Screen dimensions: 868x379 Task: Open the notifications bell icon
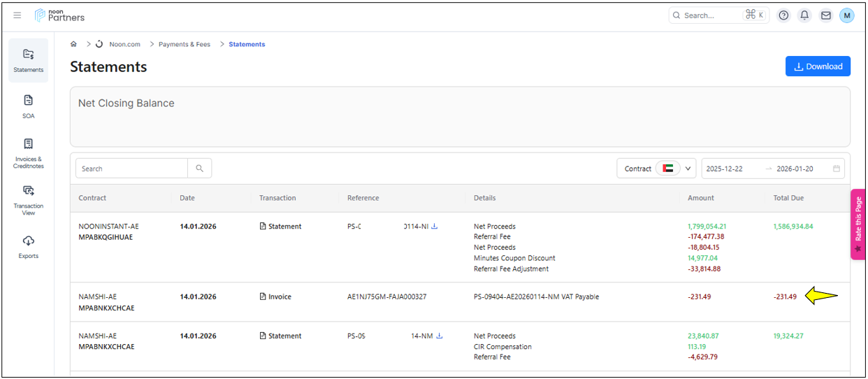[804, 15]
